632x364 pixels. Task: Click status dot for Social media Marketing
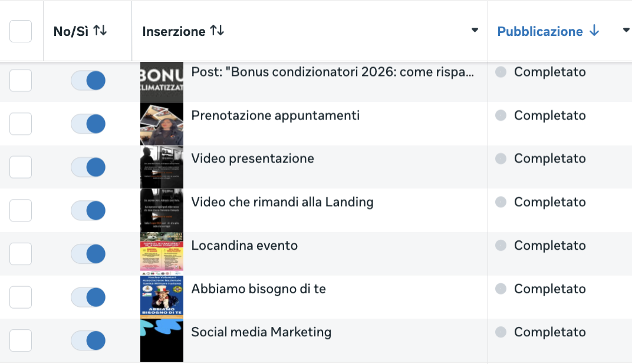[x=501, y=332]
